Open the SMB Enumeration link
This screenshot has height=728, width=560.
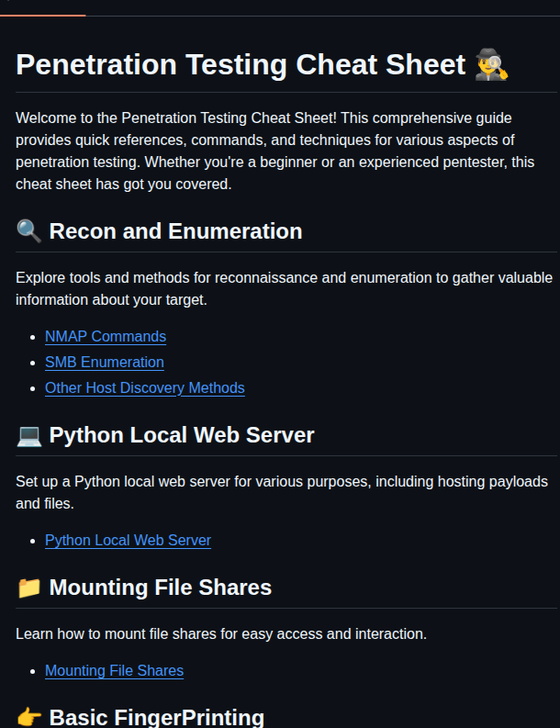pos(105,362)
